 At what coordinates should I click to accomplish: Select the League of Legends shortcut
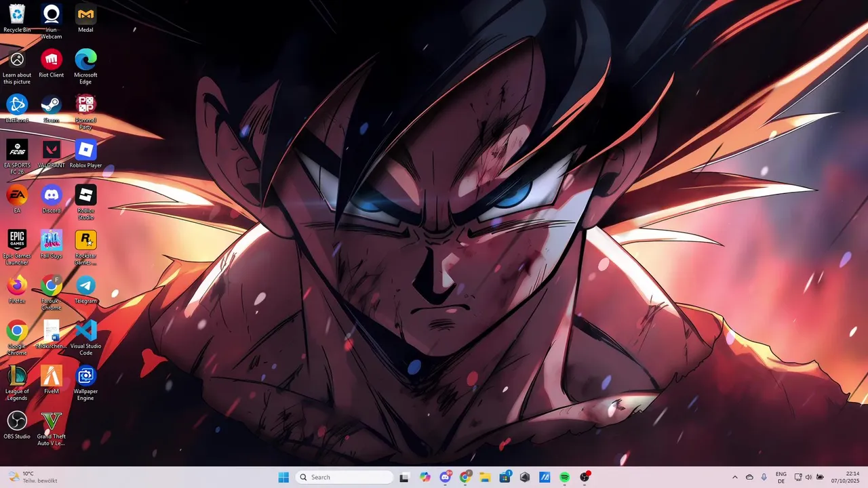pyautogui.click(x=17, y=383)
